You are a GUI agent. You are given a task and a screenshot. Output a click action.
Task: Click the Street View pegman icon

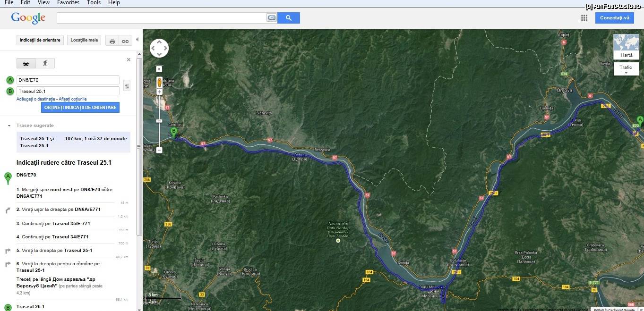click(159, 82)
